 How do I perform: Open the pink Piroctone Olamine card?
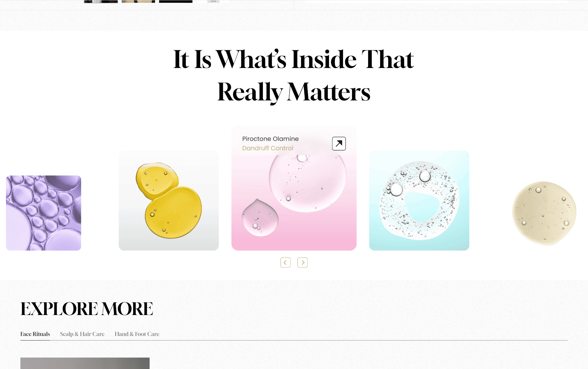coord(294,188)
